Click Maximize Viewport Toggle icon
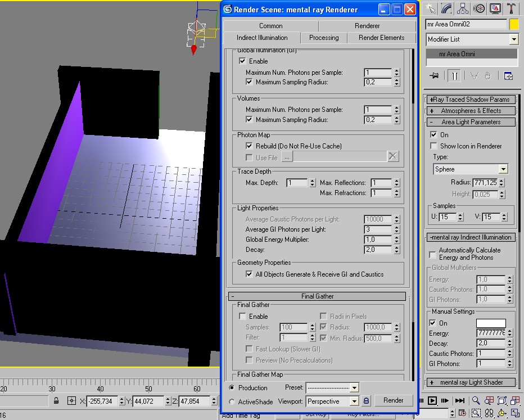This screenshot has width=524, height=420. pos(515,413)
